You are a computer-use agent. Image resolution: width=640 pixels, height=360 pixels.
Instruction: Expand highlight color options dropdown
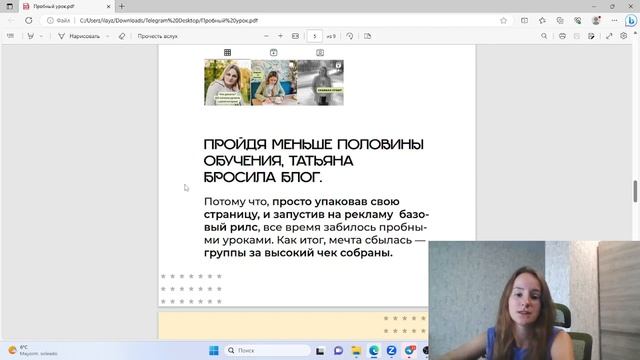coord(41,36)
